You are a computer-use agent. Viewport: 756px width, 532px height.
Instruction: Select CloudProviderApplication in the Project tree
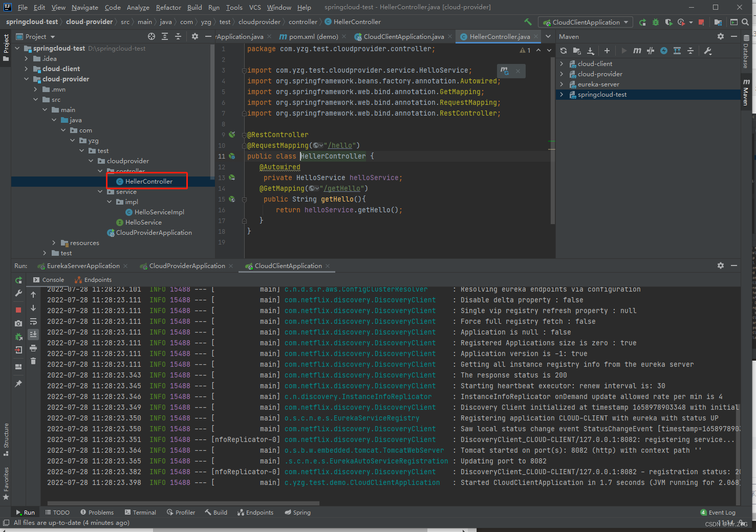click(x=154, y=233)
